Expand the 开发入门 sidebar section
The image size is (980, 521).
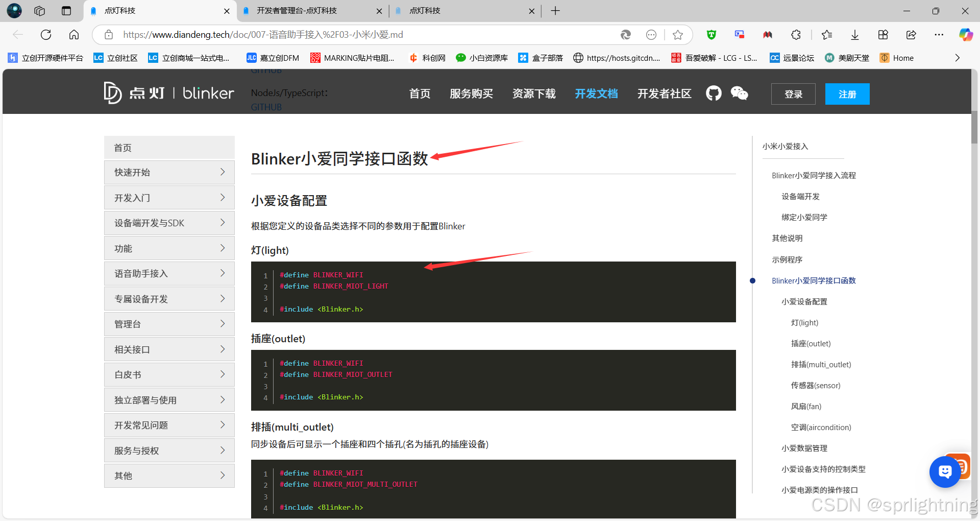[169, 198]
